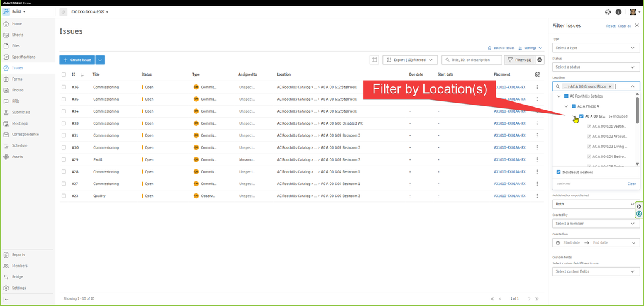Select all issues with header checkbox
The image size is (644, 306).
tap(64, 74)
